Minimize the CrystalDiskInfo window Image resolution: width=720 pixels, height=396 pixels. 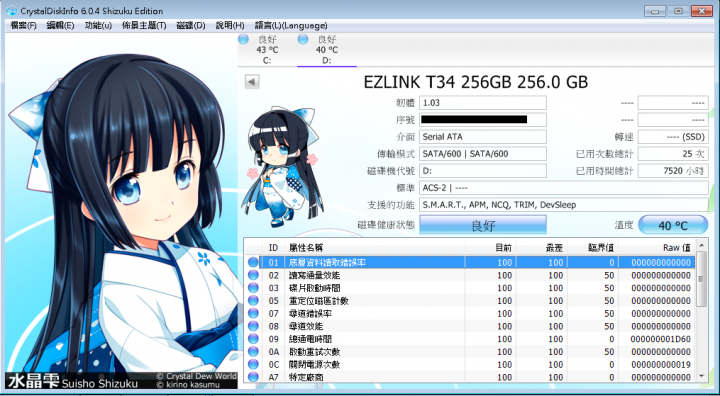655,11
